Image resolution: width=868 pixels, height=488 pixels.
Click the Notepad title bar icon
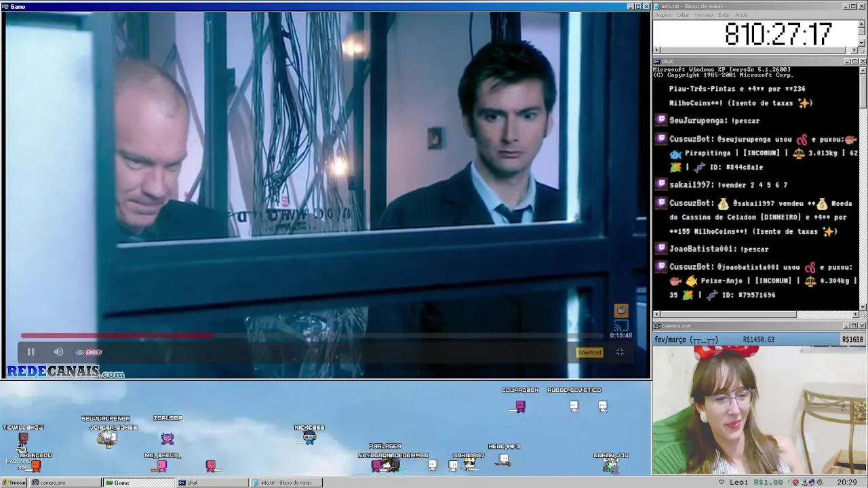tap(657, 6)
